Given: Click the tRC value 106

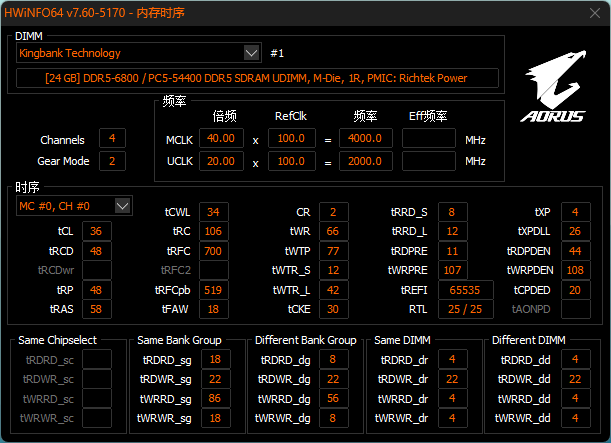Looking at the screenshot, I should 214,231.
